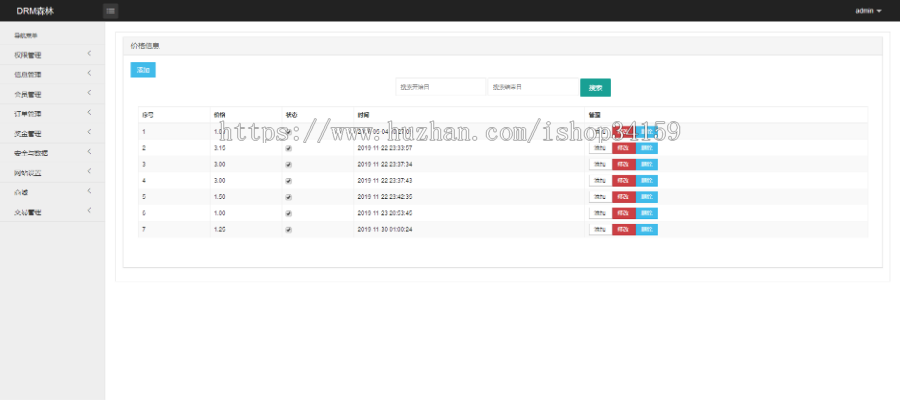Click the blue delete button in row 4
This screenshot has width=900, height=420.
click(647, 181)
